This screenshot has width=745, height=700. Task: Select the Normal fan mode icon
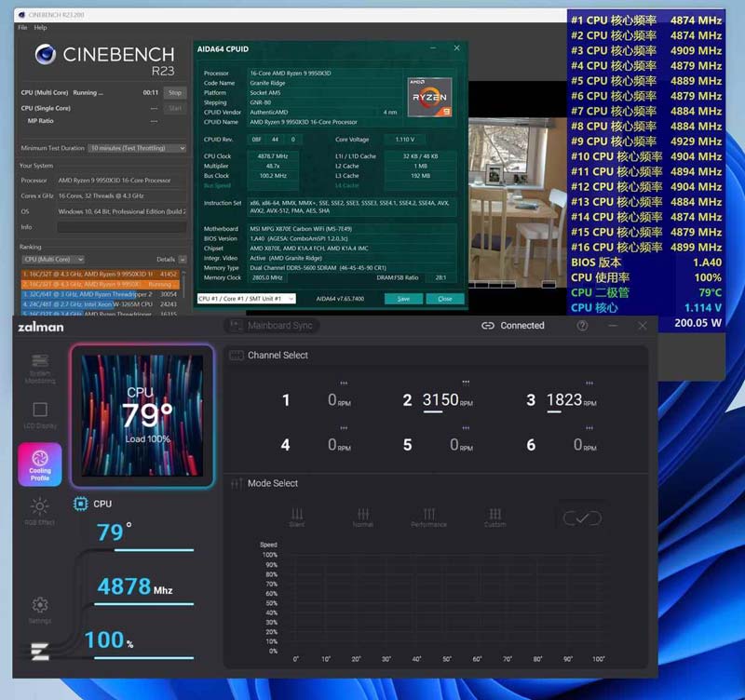click(x=363, y=518)
